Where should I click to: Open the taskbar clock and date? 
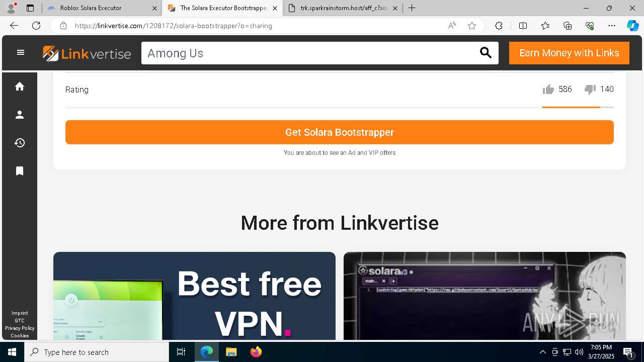pos(601,352)
